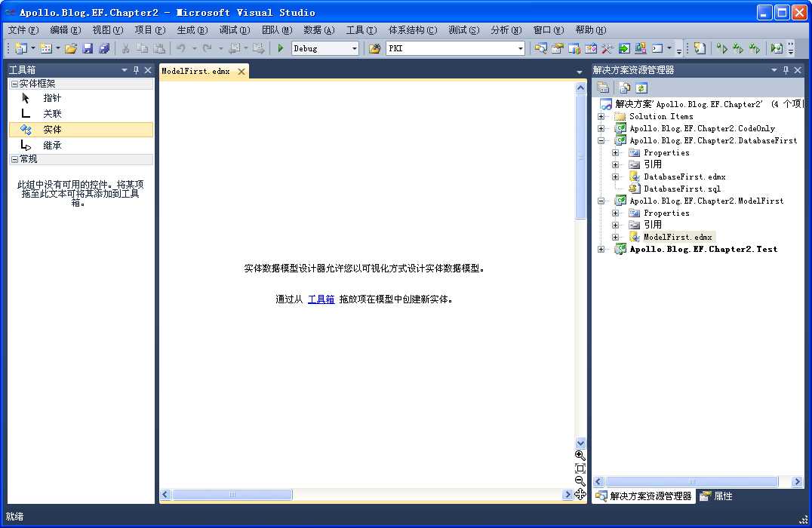
Task: Click the New Project toolbar icon
Action: [20, 48]
